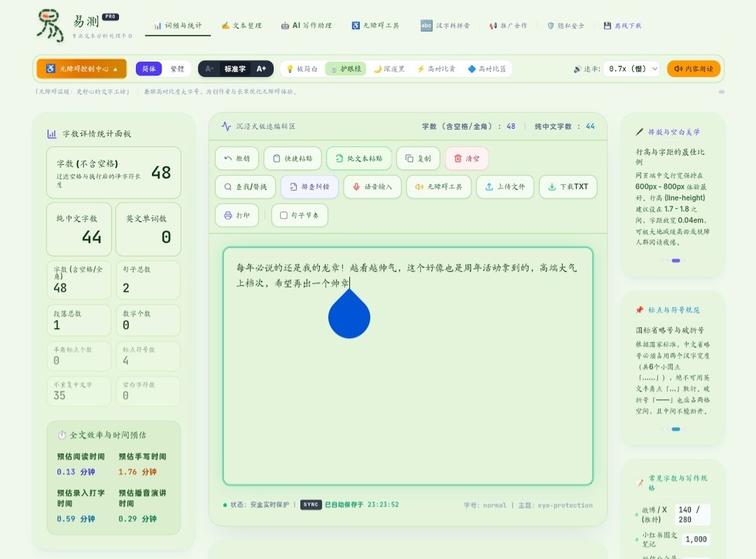Open the 文本整理 tab

[241, 25]
